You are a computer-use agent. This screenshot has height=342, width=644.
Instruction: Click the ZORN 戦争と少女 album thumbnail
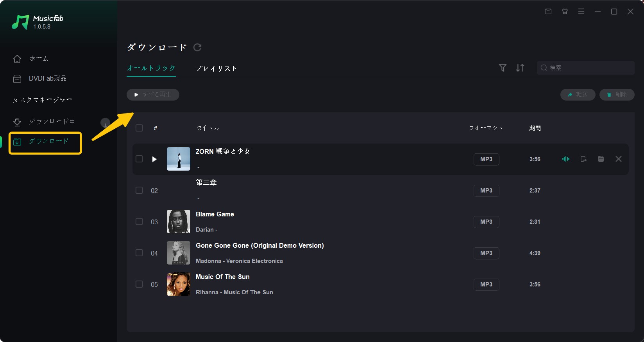pos(179,159)
